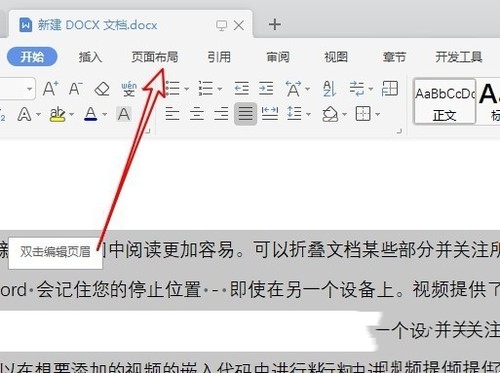Expand font color dropdown arrow
Viewport: 500px width, 373px height.
pyautogui.click(x=105, y=114)
